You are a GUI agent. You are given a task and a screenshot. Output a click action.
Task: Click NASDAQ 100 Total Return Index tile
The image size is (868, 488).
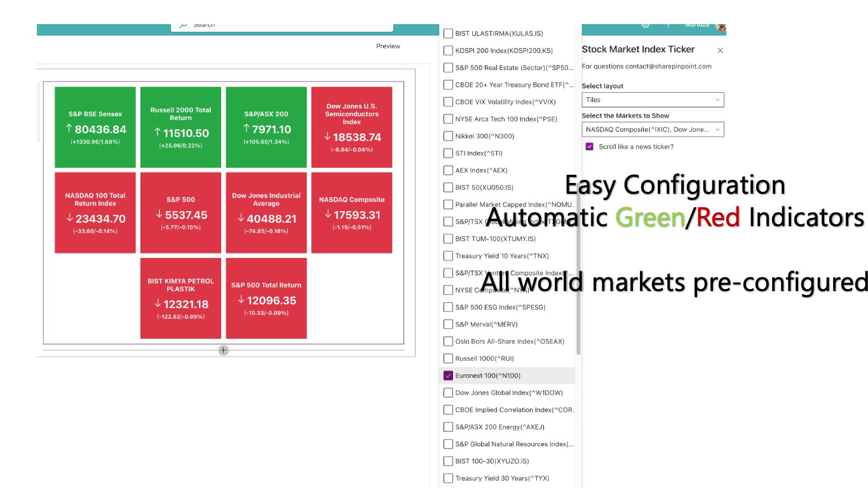[x=95, y=213]
